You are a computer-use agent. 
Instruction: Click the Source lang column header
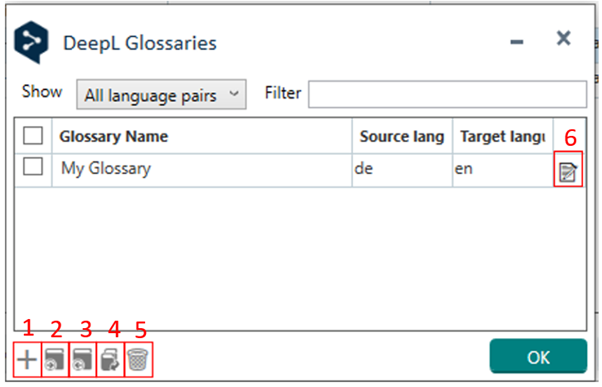(x=402, y=136)
